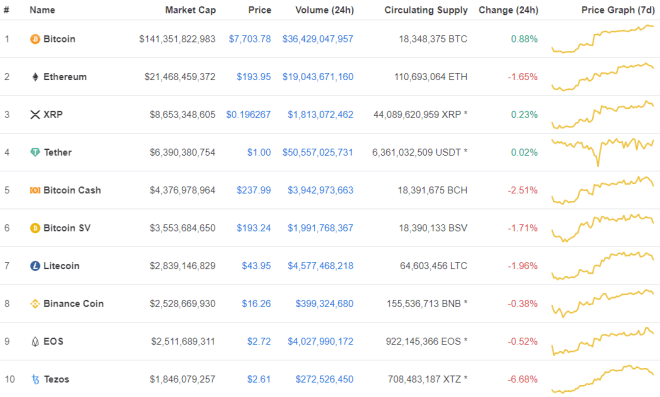This screenshot has height=397, width=660.
Task: Select Bitcoin change value 0.88%
Action: click(524, 39)
